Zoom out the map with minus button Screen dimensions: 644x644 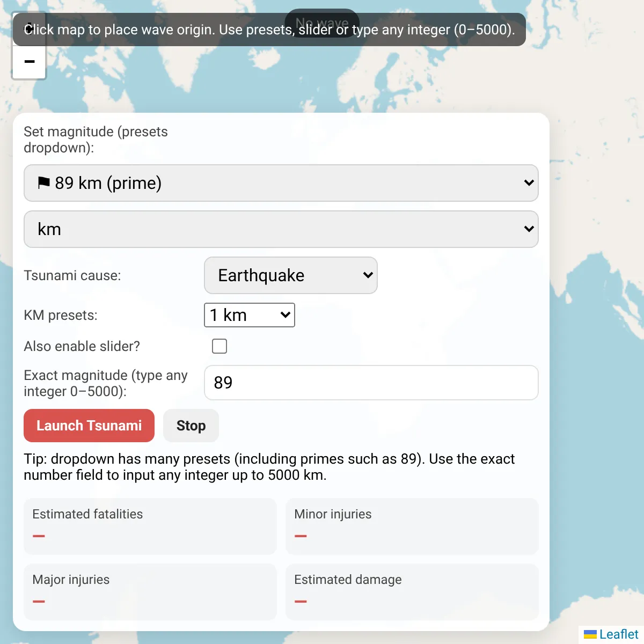tap(30, 62)
